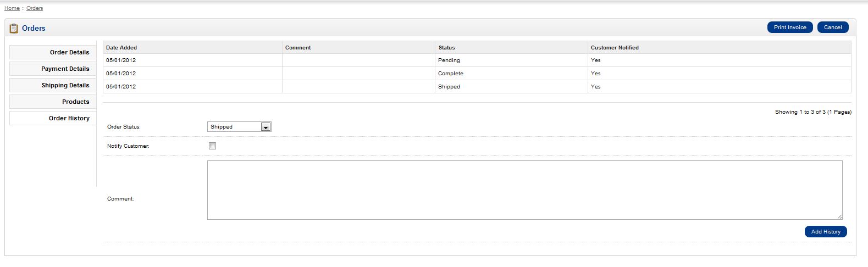Select the Pending status history row
Screen dimensions: 868x267
(449, 60)
